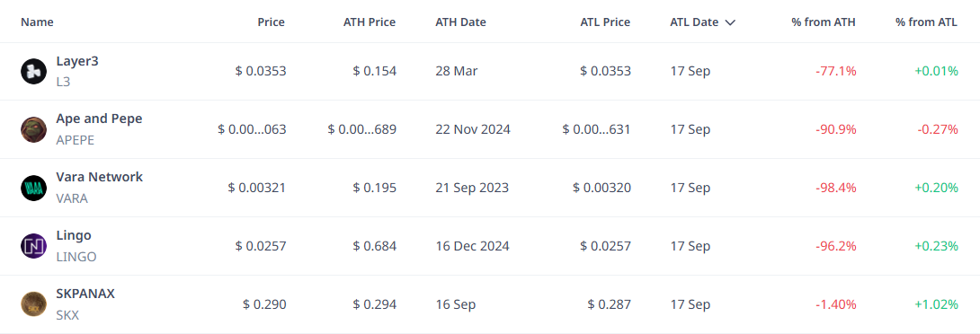
Task: Toggle the ATL Date sort arrow
Action: coord(729,22)
